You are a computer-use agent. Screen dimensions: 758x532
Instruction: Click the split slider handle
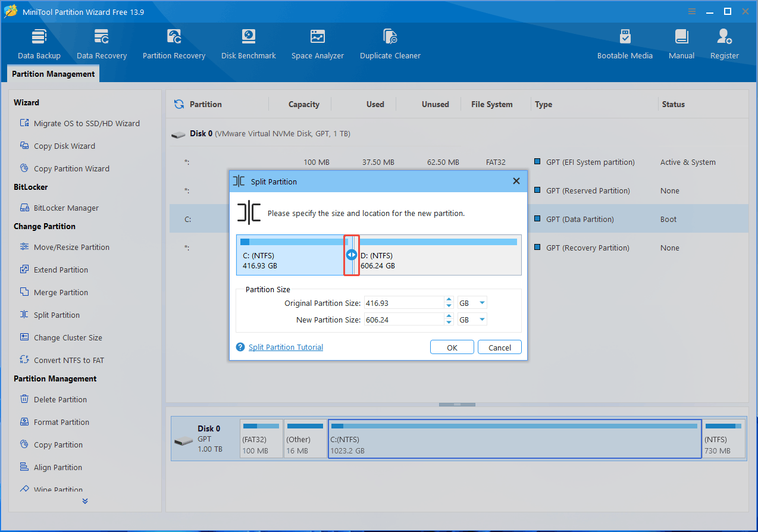[352, 255]
